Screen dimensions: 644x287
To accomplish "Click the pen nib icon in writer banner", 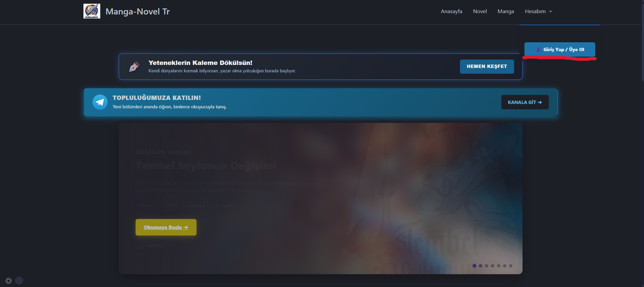I will tap(134, 67).
